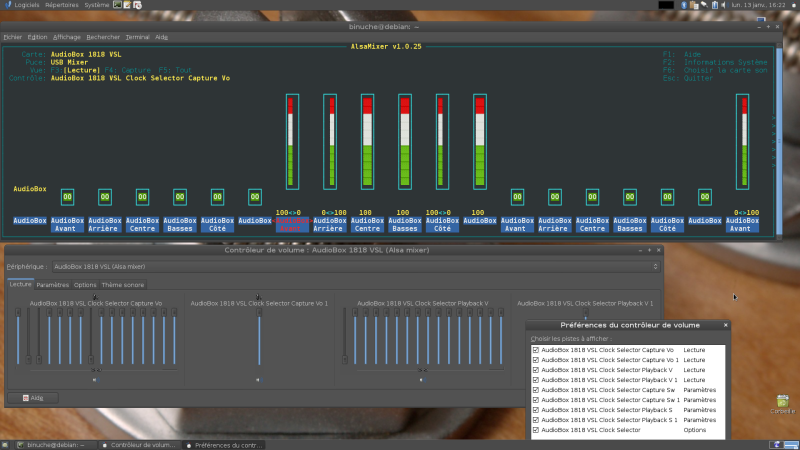The image size is (800, 450).
Task: Click the first slider in the Capture Vo group
Action: tap(18, 336)
